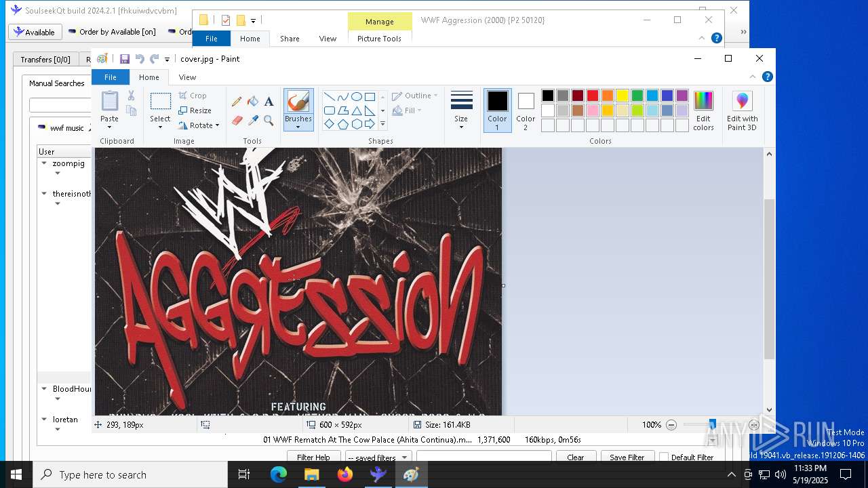Expand the Shapes gallery more arrow
Image resolution: width=868 pixels, height=488 pixels.
pyautogui.click(x=382, y=124)
